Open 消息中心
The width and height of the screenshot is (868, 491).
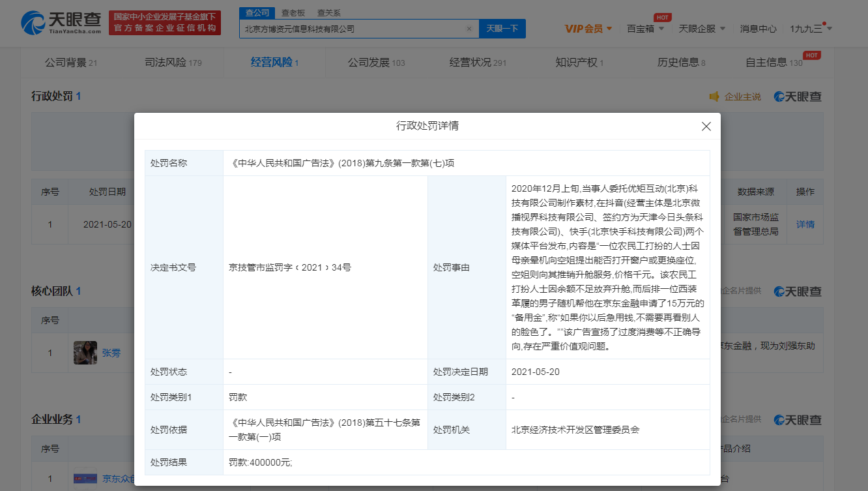click(758, 29)
